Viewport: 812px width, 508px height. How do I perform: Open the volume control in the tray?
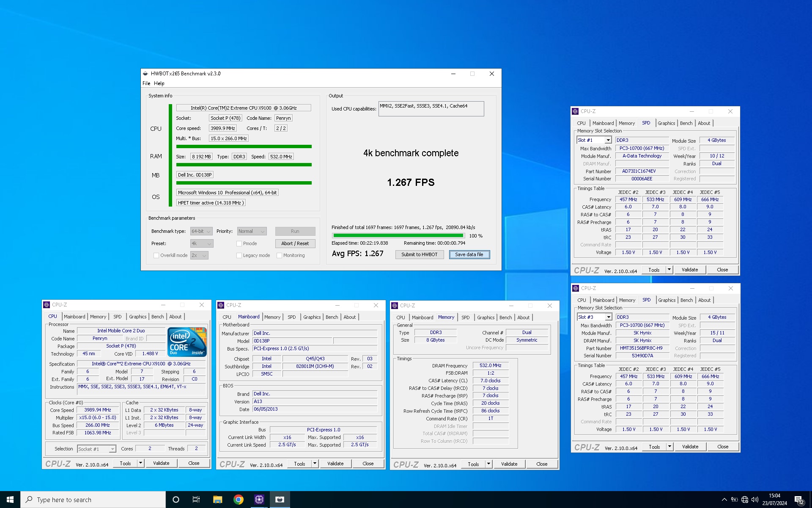click(755, 500)
